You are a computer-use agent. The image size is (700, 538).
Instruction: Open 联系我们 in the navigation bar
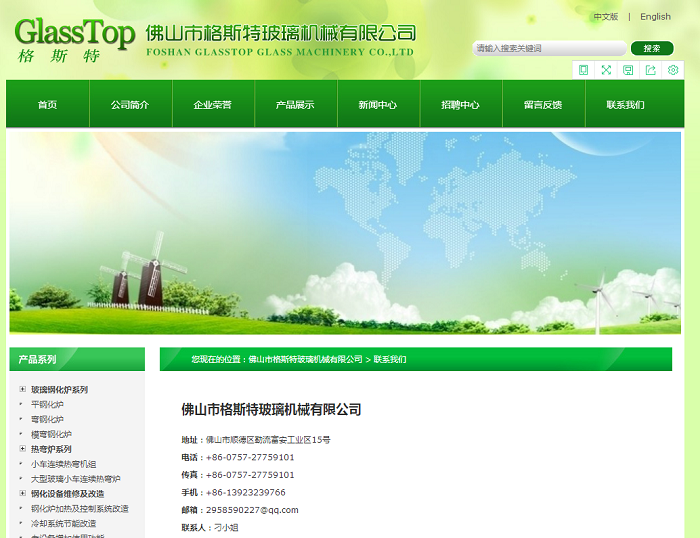(x=625, y=105)
